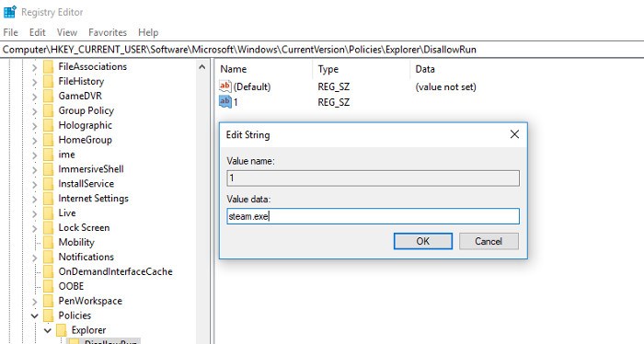Image resolution: width=644 pixels, height=344 pixels.
Task: Click the Value name field
Action: tap(373, 178)
